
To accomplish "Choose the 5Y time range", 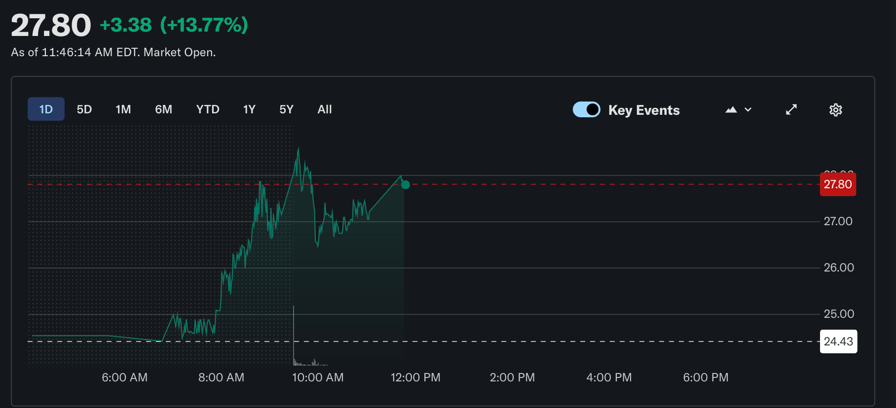I will 286,109.
